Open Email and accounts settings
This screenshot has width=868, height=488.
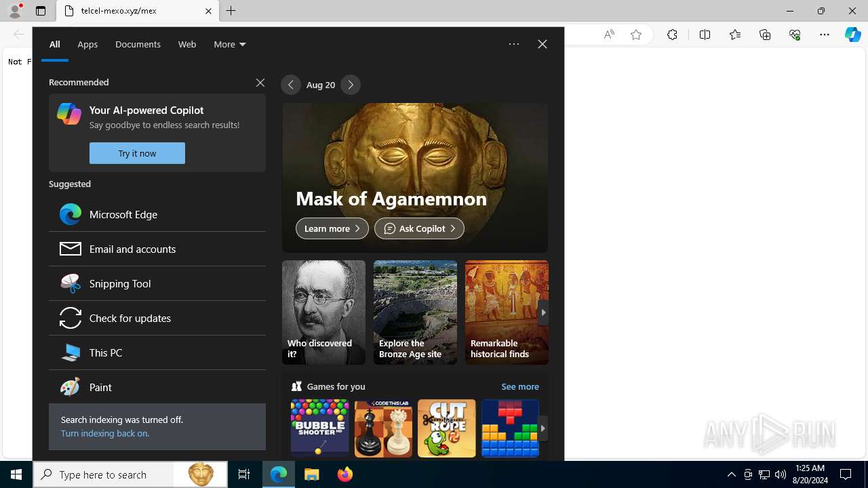(x=157, y=249)
